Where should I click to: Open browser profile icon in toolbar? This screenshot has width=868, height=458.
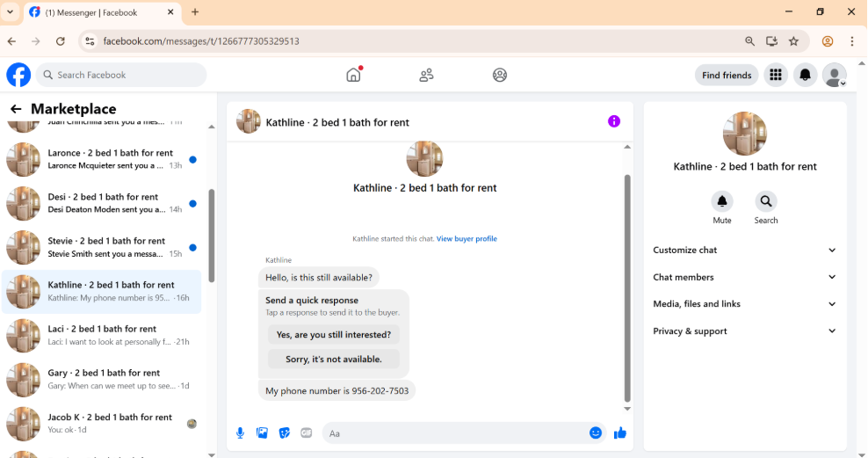(828, 41)
